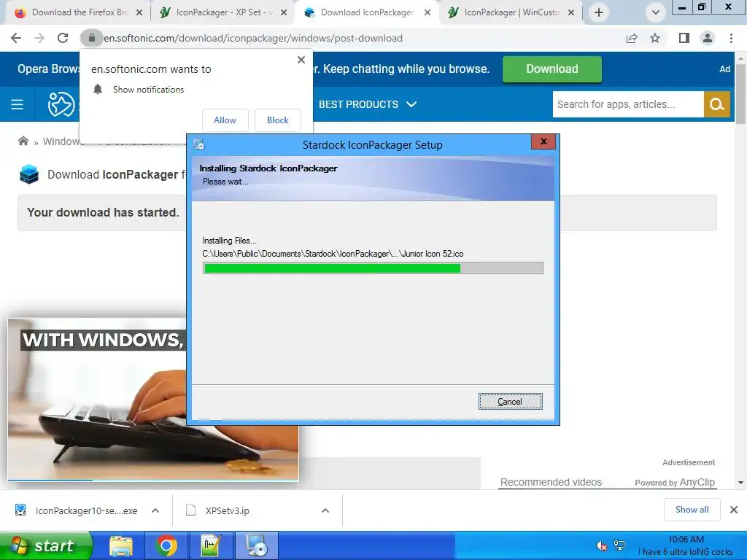
Task: Reload the Softonic page
Action: point(63,38)
